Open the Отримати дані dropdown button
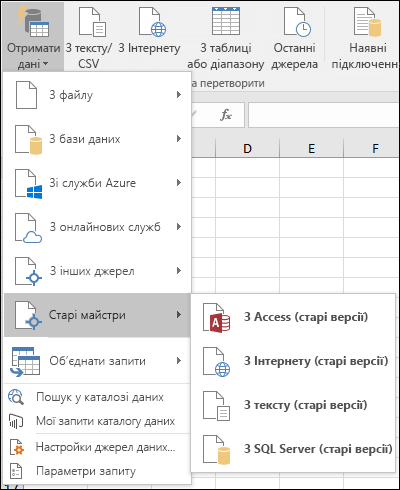400x490 pixels. (x=33, y=37)
